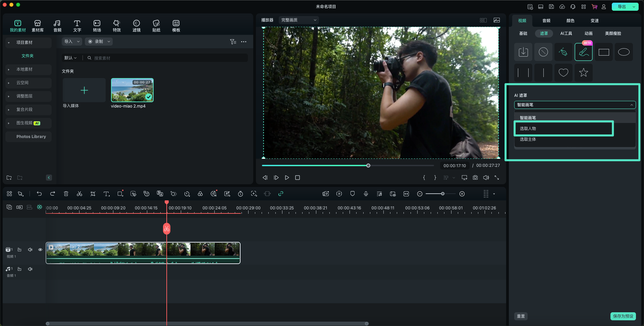Click the split scissors icon in timeline toolbar
The height and width of the screenshot is (326, 644).
click(79, 194)
